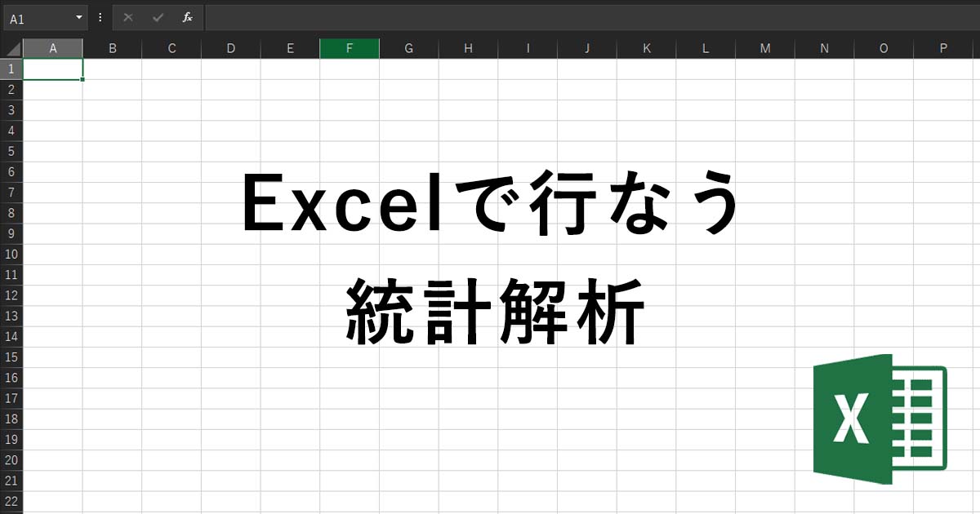Select row 22 header
The image size is (980, 514).
(11, 501)
